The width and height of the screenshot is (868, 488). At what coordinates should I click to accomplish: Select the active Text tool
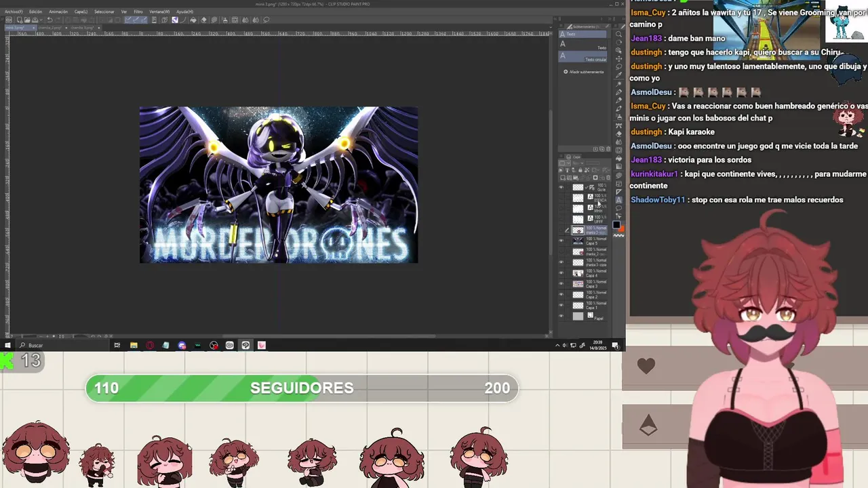coord(618,200)
